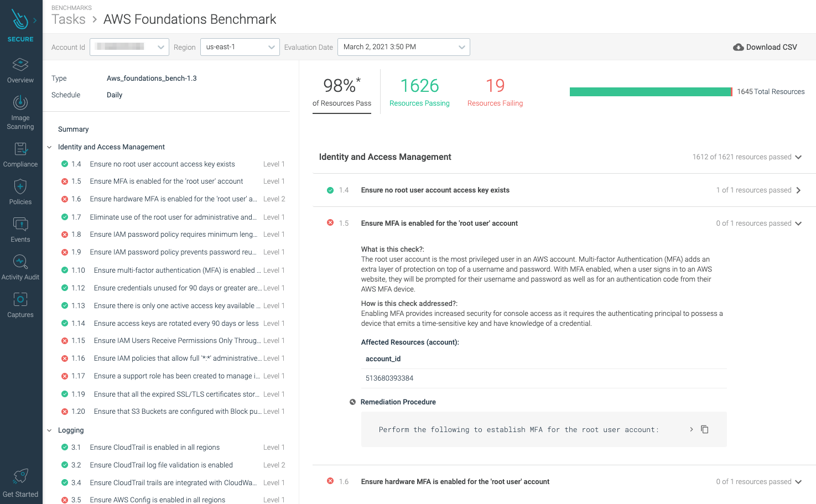Click status icon of list item 3.5
This screenshot has width=816, height=504.
point(65,500)
